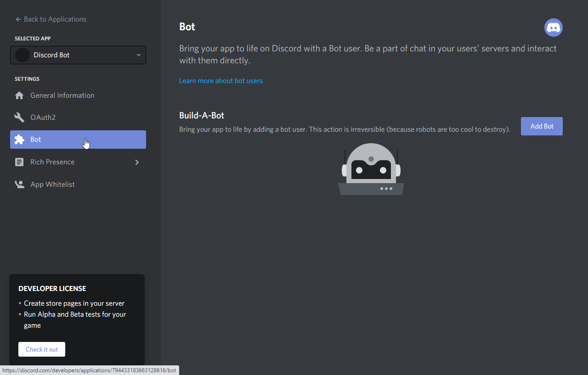Click the Add Bot button

pyautogui.click(x=542, y=126)
